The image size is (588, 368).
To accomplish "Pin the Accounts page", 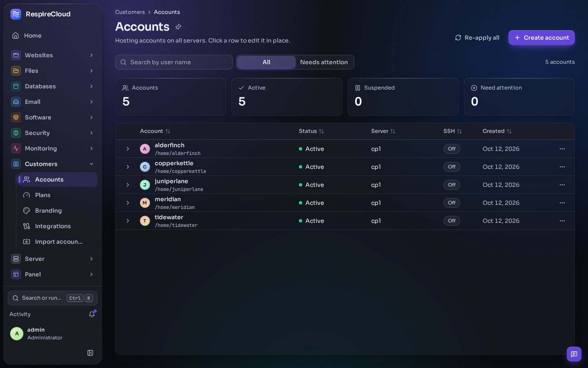I will (178, 27).
